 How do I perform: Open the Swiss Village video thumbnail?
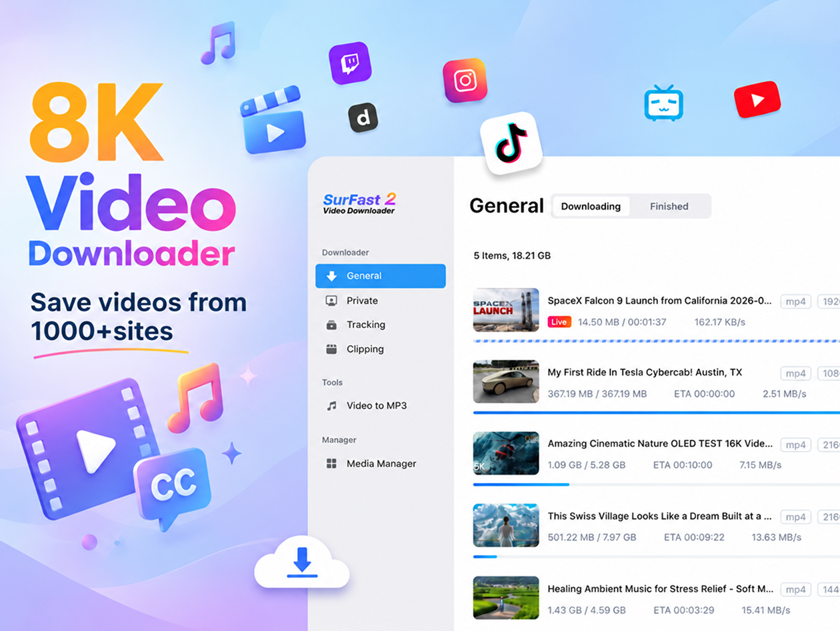click(506, 525)
